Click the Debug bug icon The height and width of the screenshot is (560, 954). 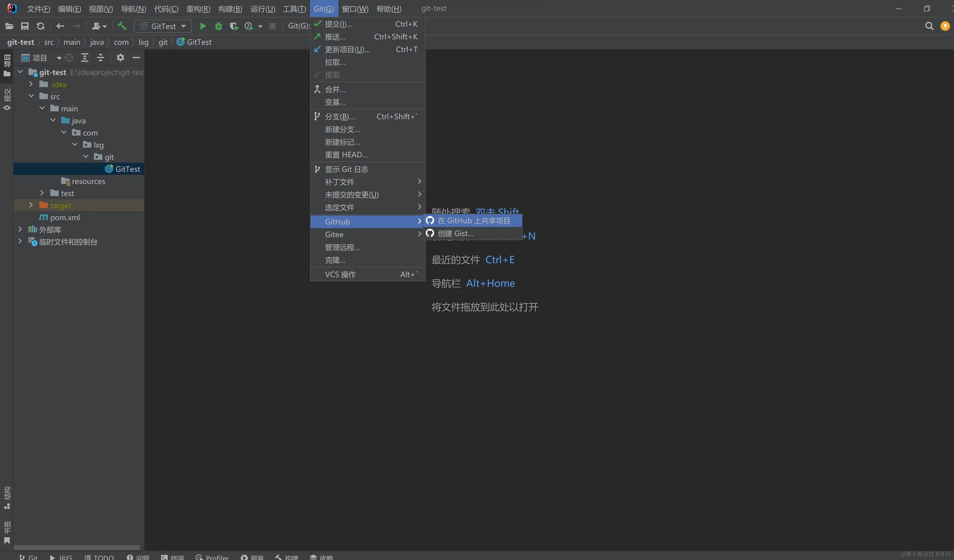[218, 26]
